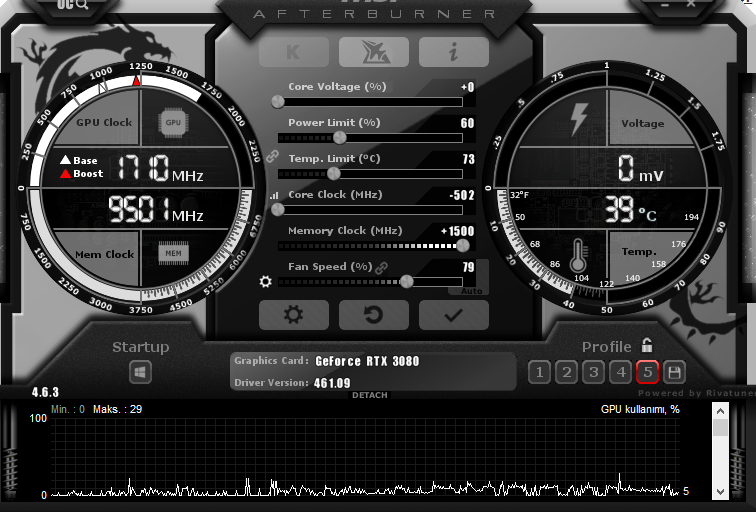Click the Boost legend label
This screenshot has height=517, width=756.
(x=88, y=174)
